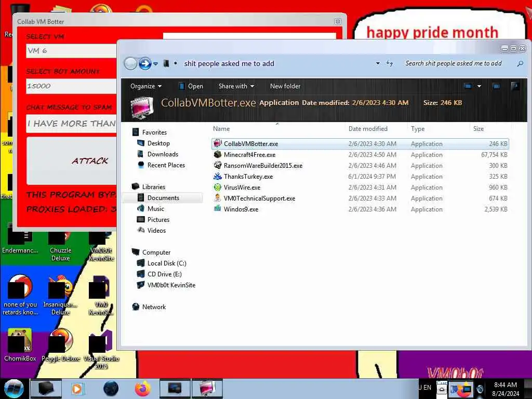The image size is (532, 399).
Task: Open ChomikBox desktop shortcut
Action: click(20, 345)
